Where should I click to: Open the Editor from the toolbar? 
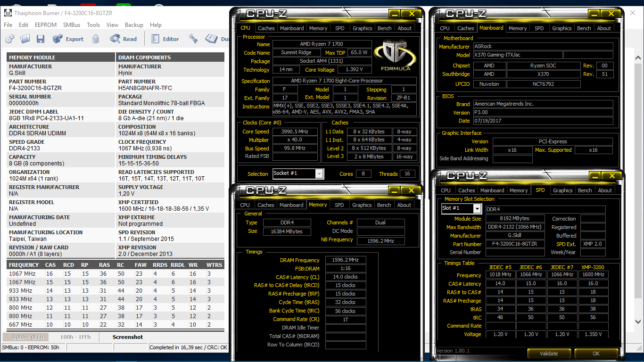[x=165, y=39]
